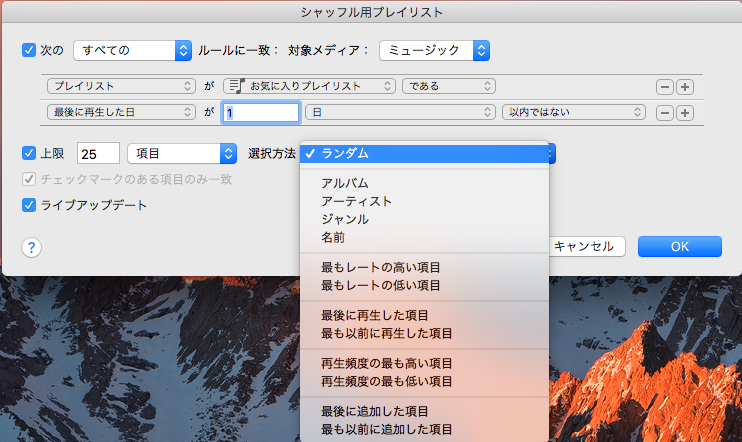This screenshot has height=442, width=742.
Task: Choose 最もレートの高い項目 menu option
Action: [x=381, y=268]
